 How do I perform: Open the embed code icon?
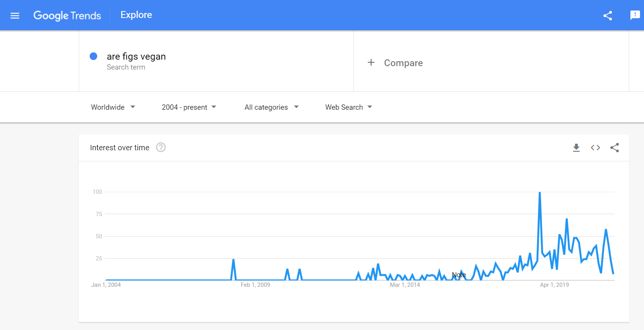(595, 148)
